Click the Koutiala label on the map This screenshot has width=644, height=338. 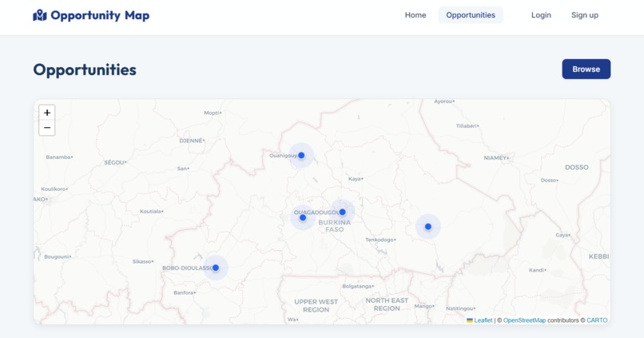(x=151, y=212)
